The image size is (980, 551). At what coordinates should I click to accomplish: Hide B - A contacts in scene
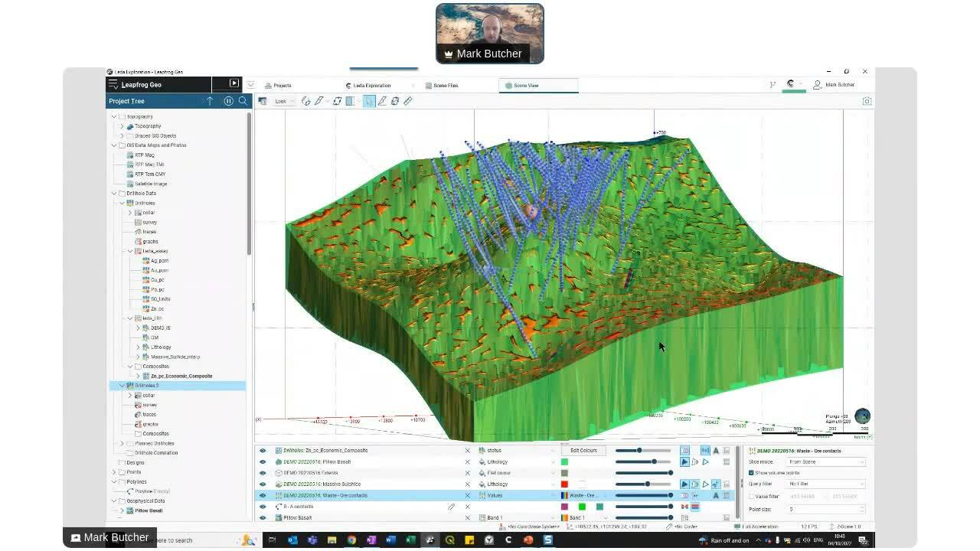[x=263, y=507]
